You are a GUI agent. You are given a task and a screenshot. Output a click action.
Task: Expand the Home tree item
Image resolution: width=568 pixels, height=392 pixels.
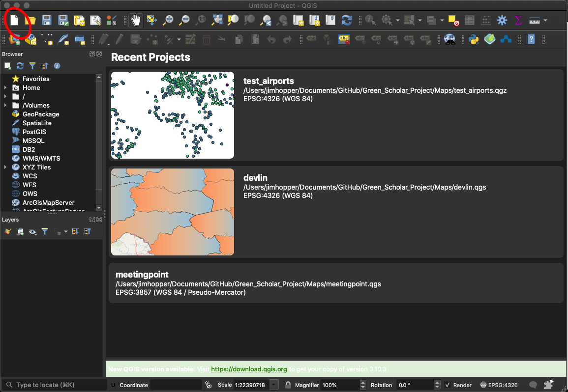point(5,88)
